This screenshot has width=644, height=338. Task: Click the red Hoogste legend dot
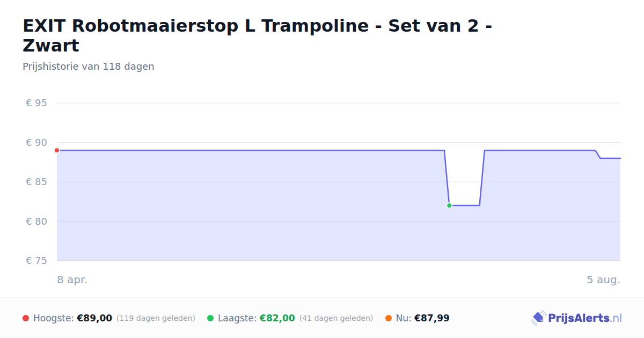tap(26, 318)
